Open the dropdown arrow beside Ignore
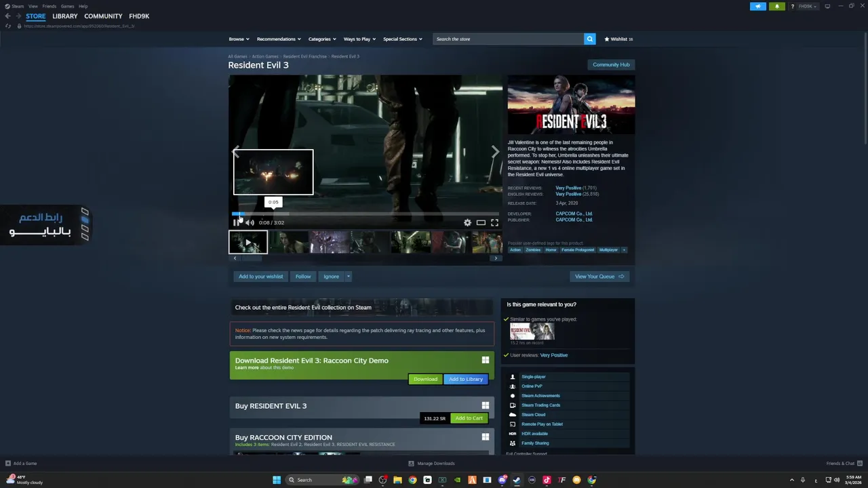This screenshot has height=488, width=868. (x=349, y=277)
